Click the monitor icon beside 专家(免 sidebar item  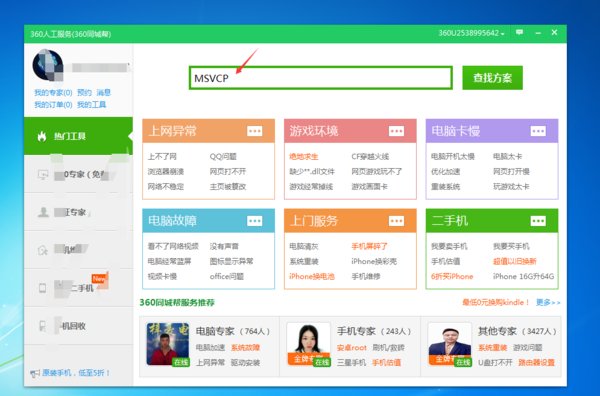(x=43, y=174)
